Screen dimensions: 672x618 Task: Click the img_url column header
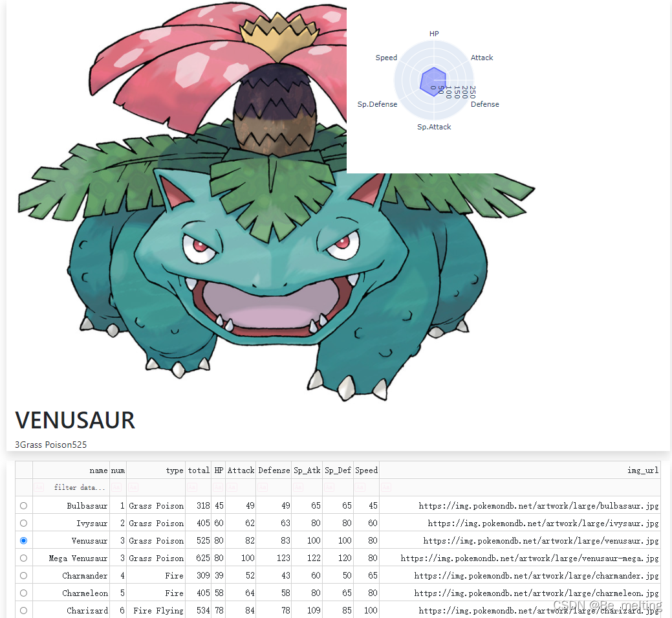click(x=520, y=470)
